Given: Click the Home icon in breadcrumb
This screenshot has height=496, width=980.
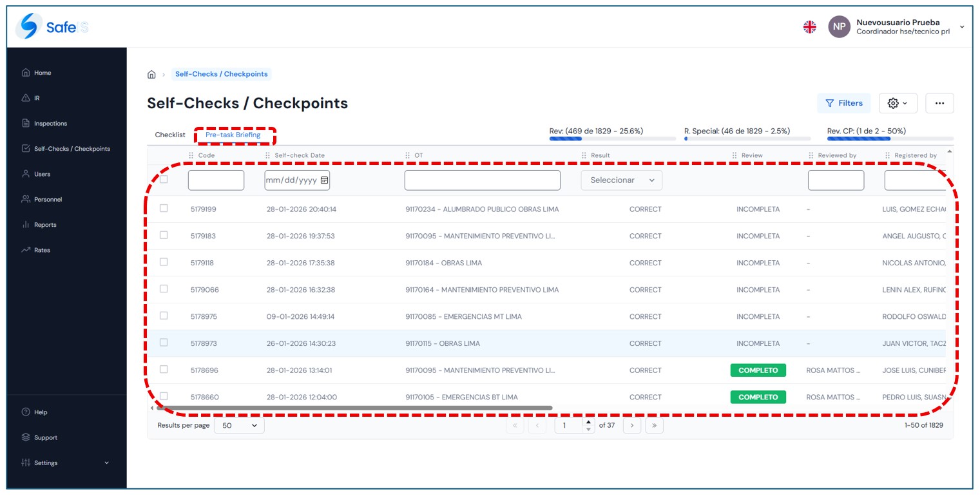Looking at the screenshot, I should coord(151,75).
